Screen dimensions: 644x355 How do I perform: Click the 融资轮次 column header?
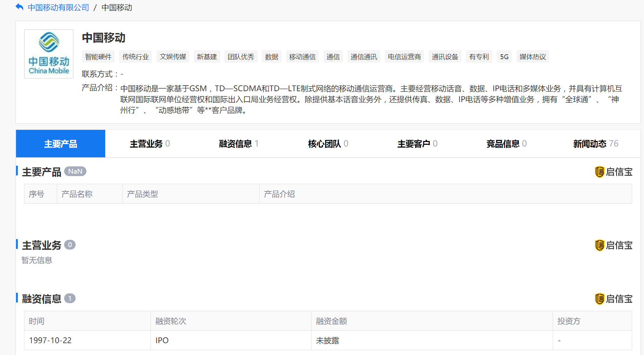pyautogui.click(x=231, y=321)
